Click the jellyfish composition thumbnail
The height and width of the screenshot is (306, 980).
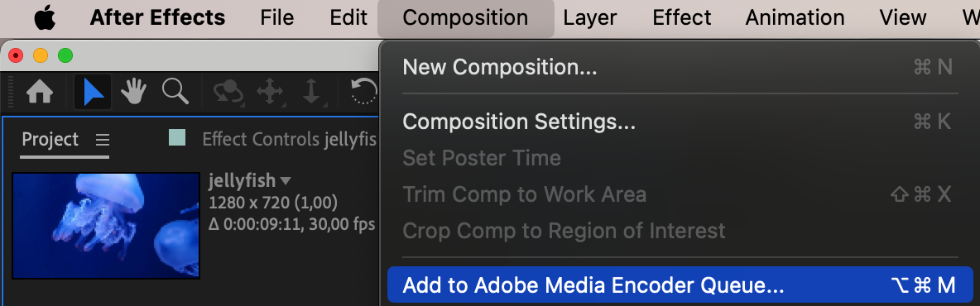click(x=106, y=226)
